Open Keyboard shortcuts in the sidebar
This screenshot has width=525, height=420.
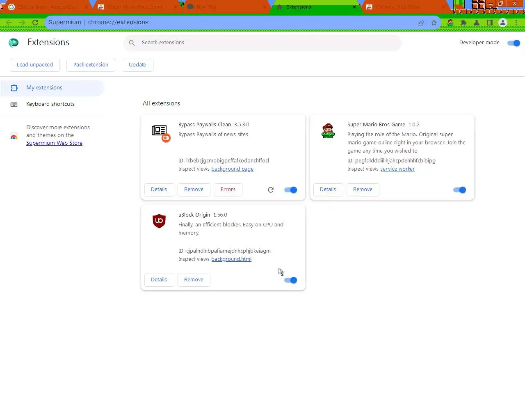(52, 104)
